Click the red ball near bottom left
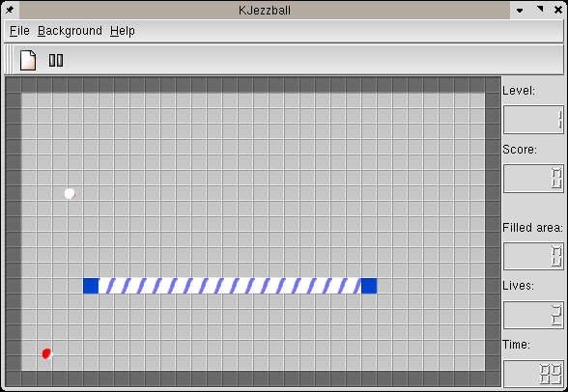The image size is (568, 392). click(47, 353)
